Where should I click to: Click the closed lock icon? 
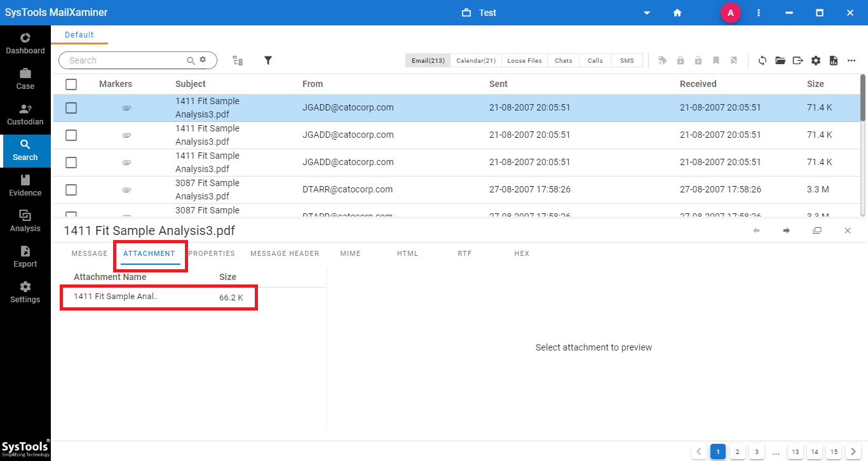tap(681, 60)
